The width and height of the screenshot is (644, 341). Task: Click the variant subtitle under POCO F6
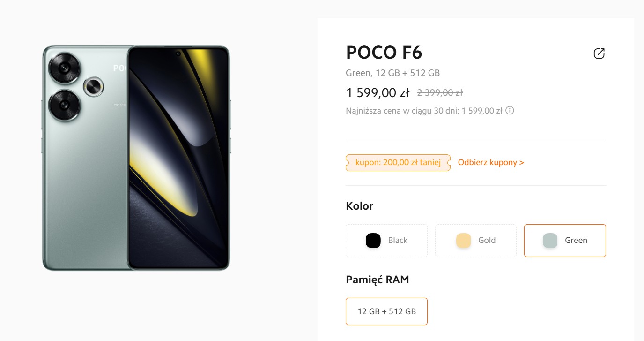(x=392, y=73)
